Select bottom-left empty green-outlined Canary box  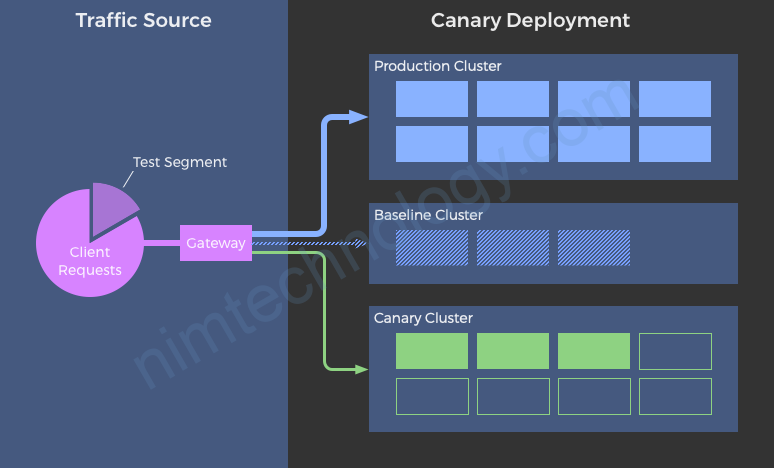[432, 396]
